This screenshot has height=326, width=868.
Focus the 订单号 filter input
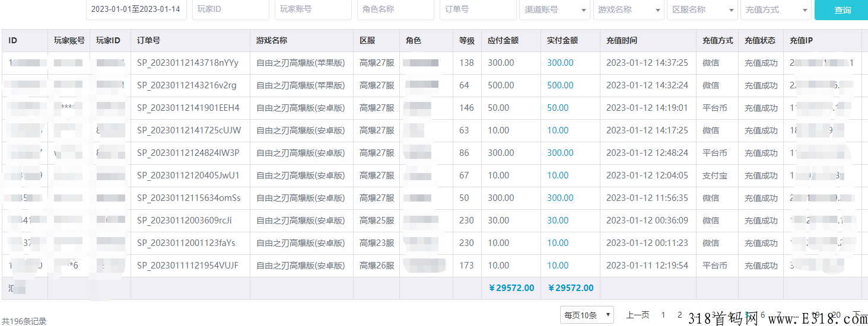coord(478,9)
